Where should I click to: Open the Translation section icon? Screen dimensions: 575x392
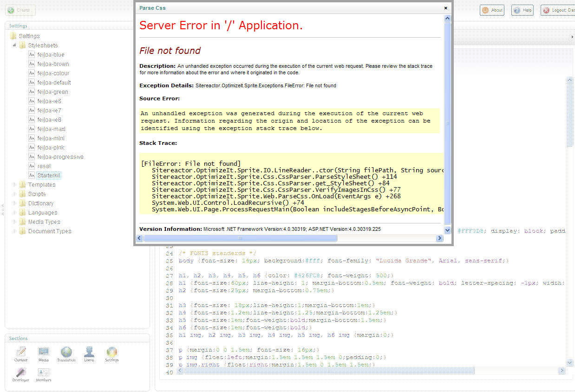pos(66,353)
